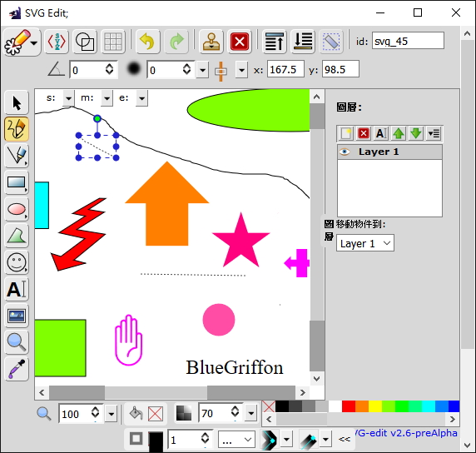Image resolution: width=476 pixels, height=453 pixels.
Task: Open the SVG source editor icon
Action: [57, 42]
